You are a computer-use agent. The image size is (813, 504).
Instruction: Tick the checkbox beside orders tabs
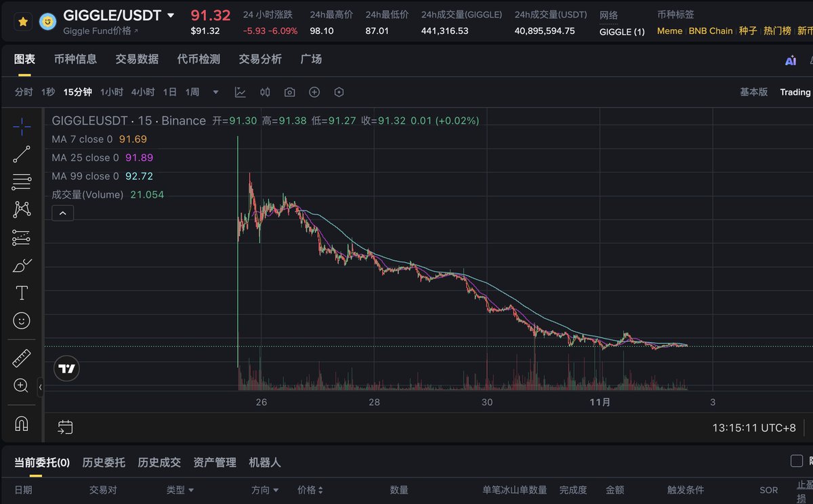coord(797,461)
